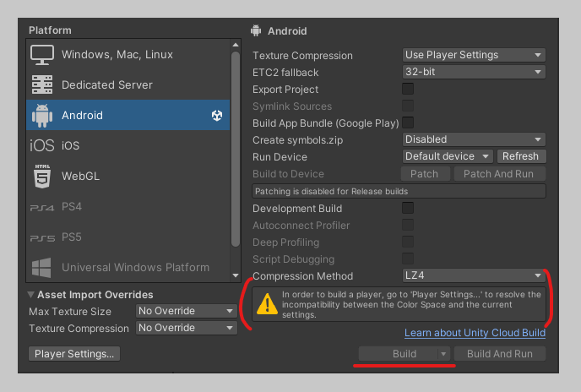Click the Windows, Mac, Linux monitor icon
The image size is (581, 392).
coord(42,55)
